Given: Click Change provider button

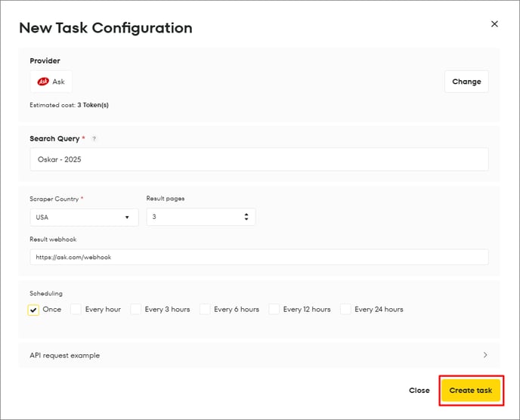Looking at the screenshot, I should 466,82.
